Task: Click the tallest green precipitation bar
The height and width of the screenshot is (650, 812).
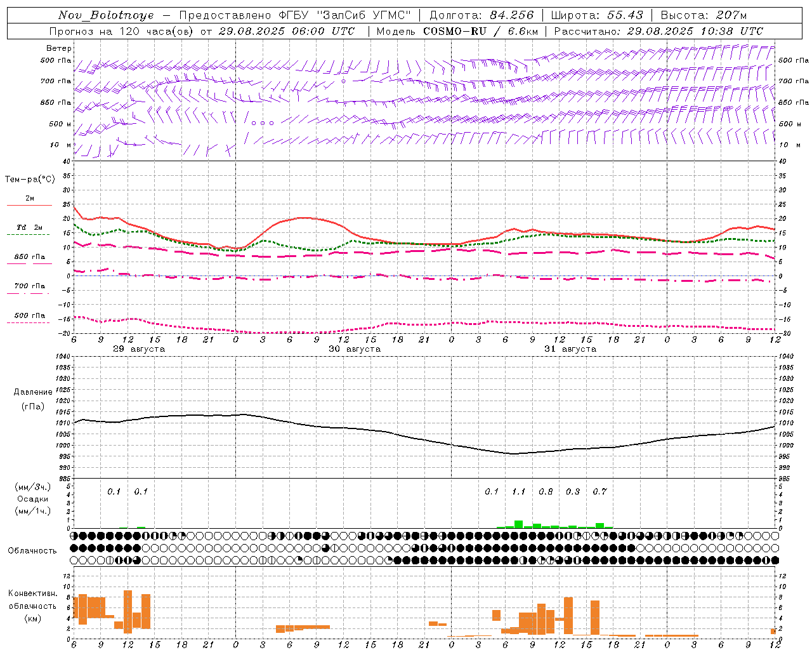Action: 518,524
